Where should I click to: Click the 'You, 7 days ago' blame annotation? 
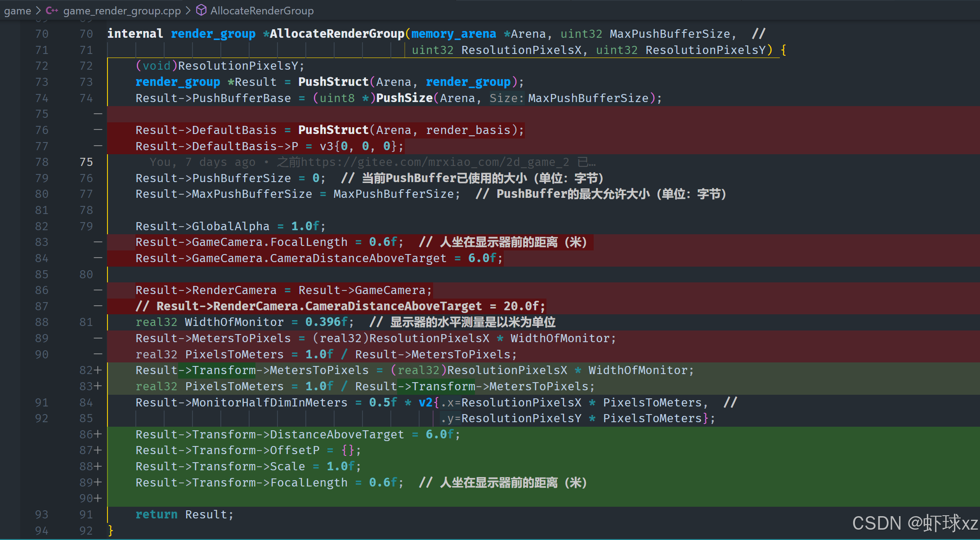202,162
